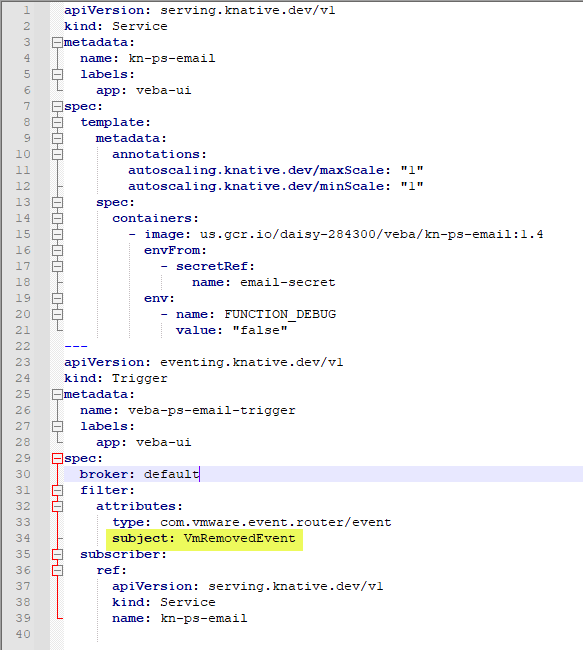Click 'com.vmware.event.router/event' on line 33

point(276,522)
